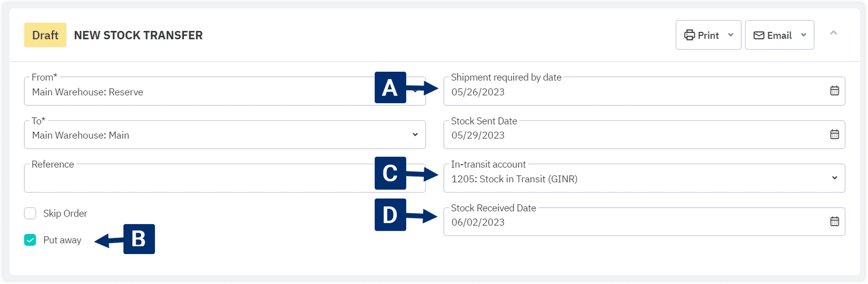Screen dimensions: 868x284
Task: Open the To warehouse dropdown
Action: tap(415, 135)
